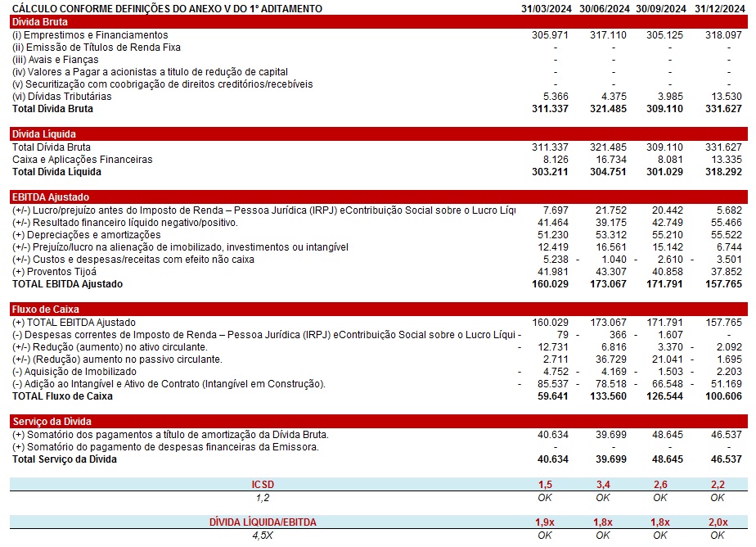This screenshot has height=547, width=756.
Task: Click the red Serviço da Dívida section header
Action: tap(379, 421)
